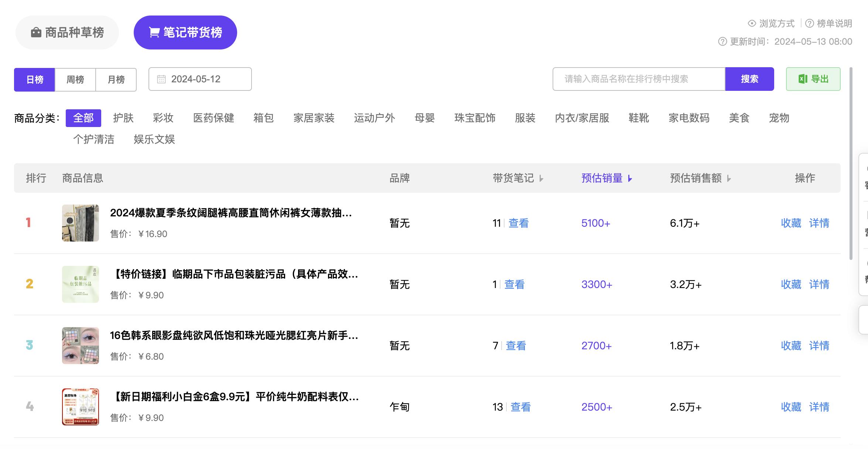This screenshot has width=868, height=449.
Task: Click the question-mark icon beside 榜单说明
Action: (x=810, y=23)
